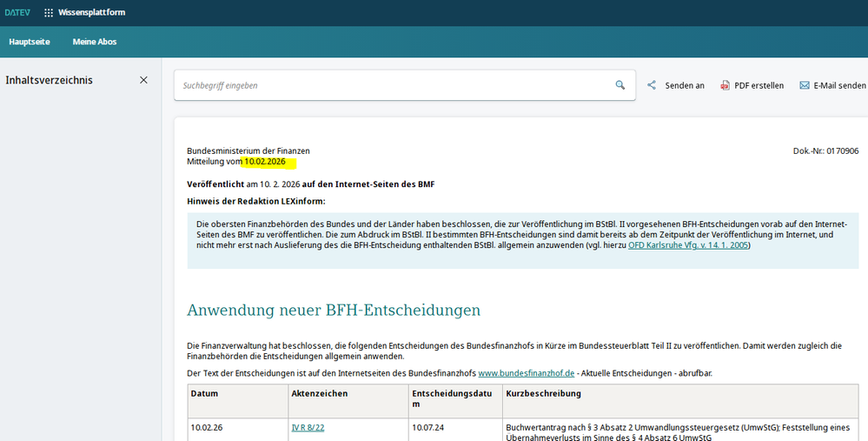Focus the Suchbegriff eingeben search field
Screen dimensions: 868x441
[x=405, y=85]
